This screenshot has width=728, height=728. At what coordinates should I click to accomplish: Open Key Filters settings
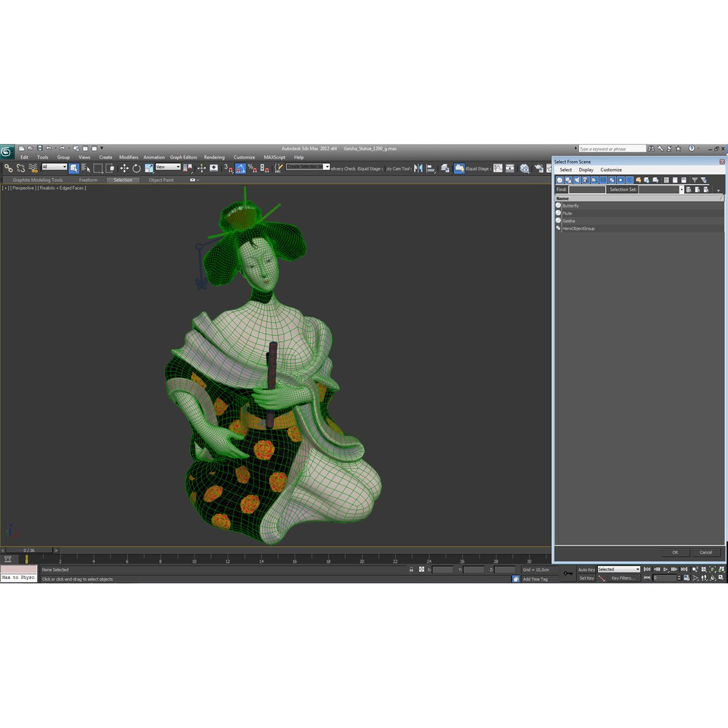[x=623, y=578]
